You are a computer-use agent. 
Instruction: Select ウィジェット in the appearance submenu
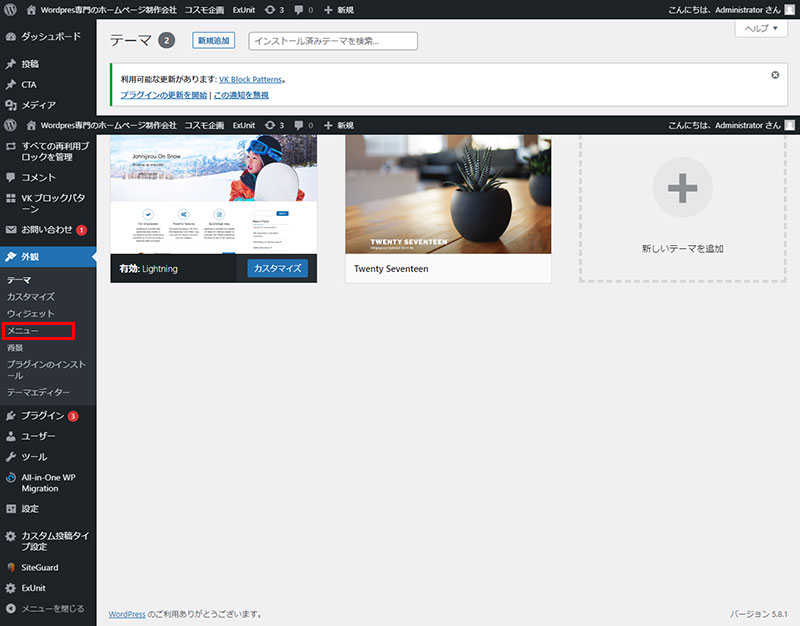(30, 313)
